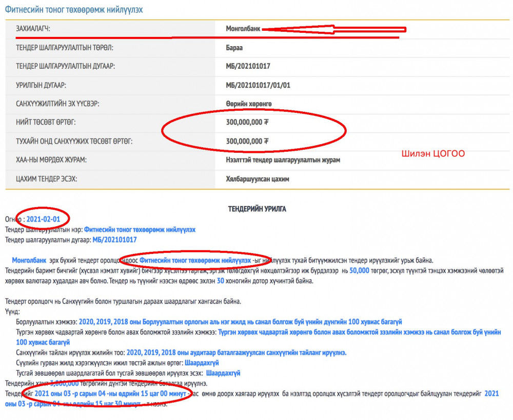The width and height of the screenshot is (513, 420).
Task: Click the blue sales revenue requirement text
Action: (241, 322)
